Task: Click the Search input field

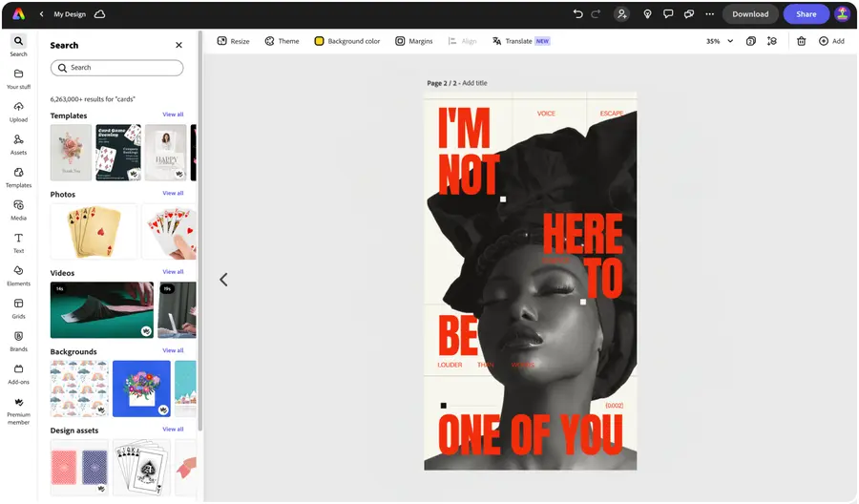Action: tap(116, 68)
